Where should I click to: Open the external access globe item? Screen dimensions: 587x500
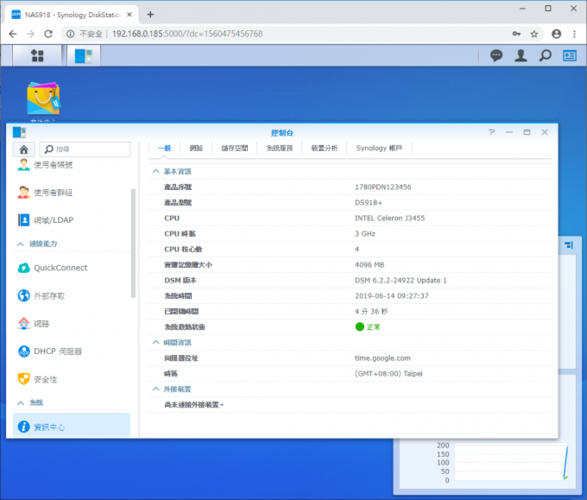(71, 296)
